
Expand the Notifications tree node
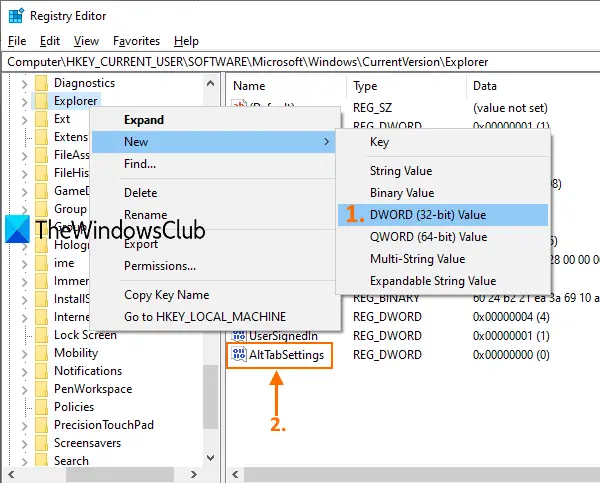[x=25, y=372]
